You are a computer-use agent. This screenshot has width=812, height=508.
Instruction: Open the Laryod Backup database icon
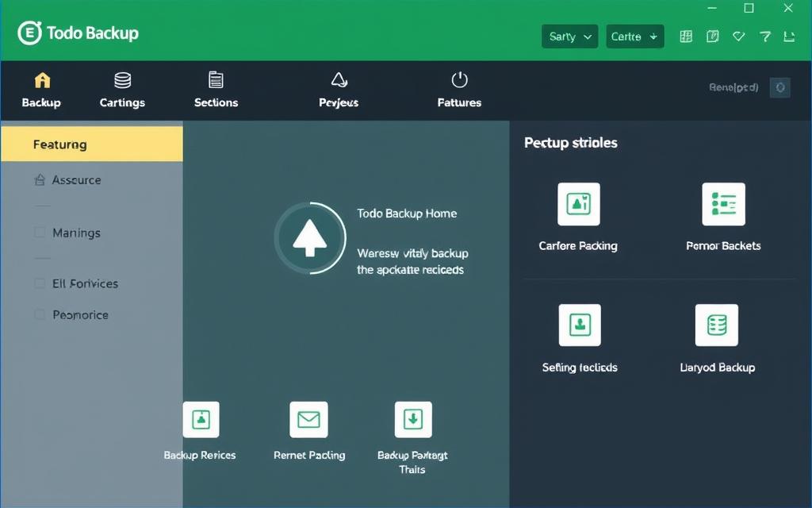[x=717, y=325]
